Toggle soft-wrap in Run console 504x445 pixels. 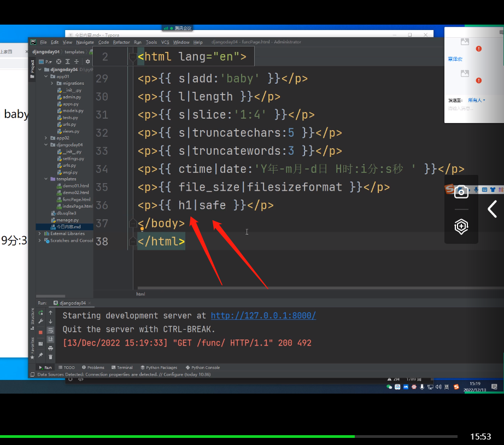pos(50,330)
